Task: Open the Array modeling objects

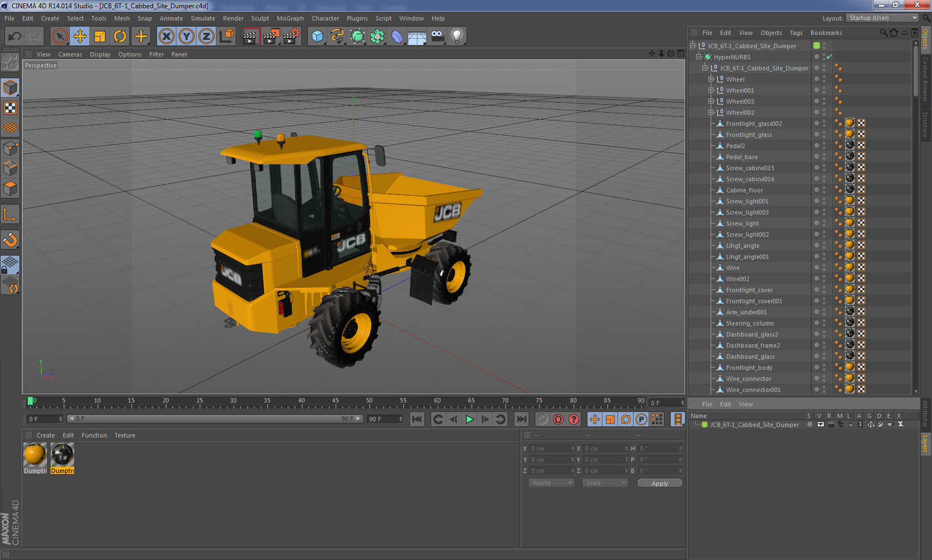Action: pos(378,37)
